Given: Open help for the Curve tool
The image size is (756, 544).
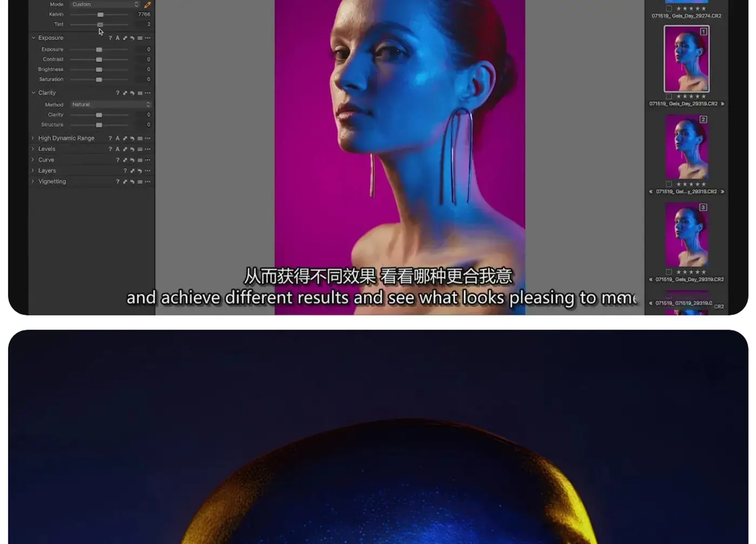Looking at the screenshot, I should 117,160.
